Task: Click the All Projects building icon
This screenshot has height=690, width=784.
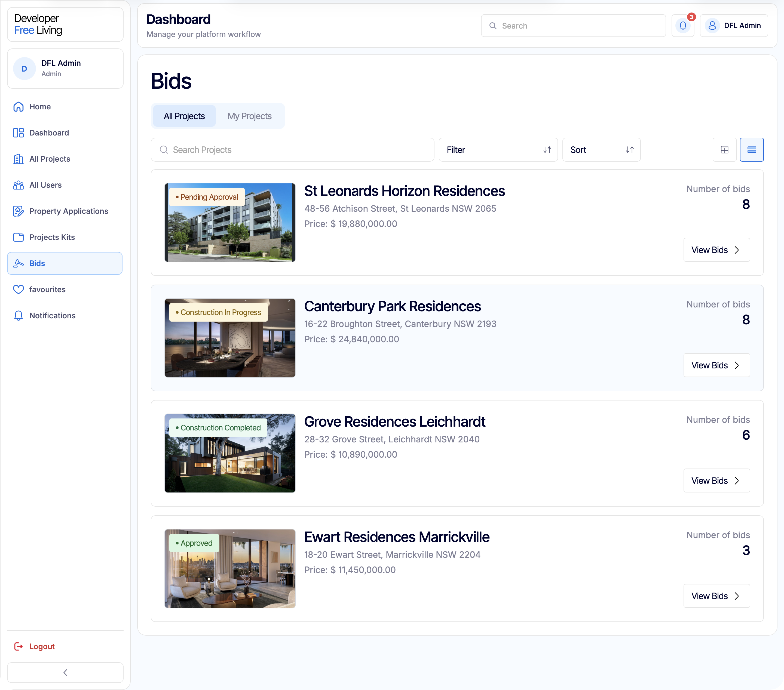Action: [19, 159]
